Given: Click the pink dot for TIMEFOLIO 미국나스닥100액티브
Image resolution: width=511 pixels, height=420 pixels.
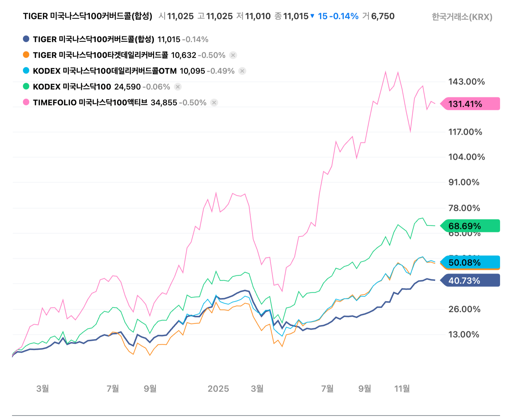Looking at the screenshot, I should [x=26, y=102].
